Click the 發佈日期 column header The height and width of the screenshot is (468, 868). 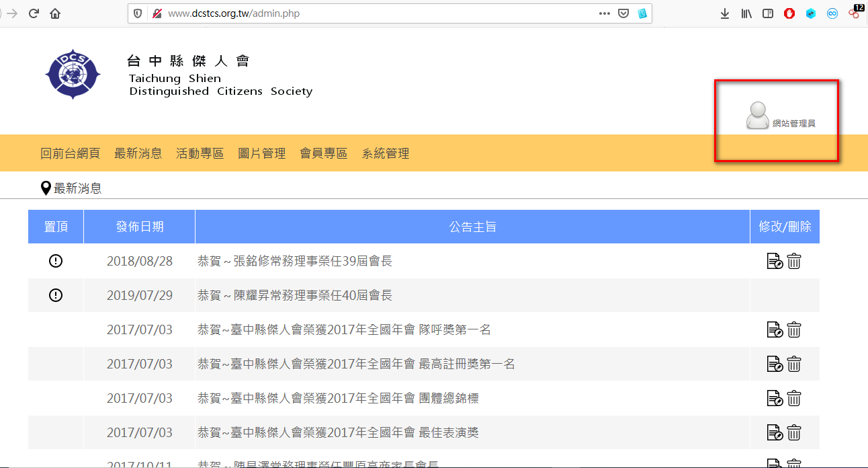[x=140, y=227]
